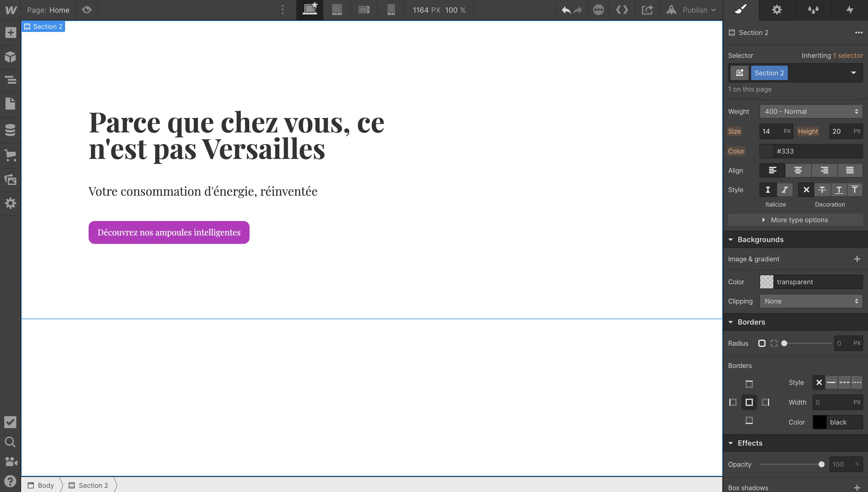Align text left
The width and height of the screenshot is (868, 492).
[772, 170]
